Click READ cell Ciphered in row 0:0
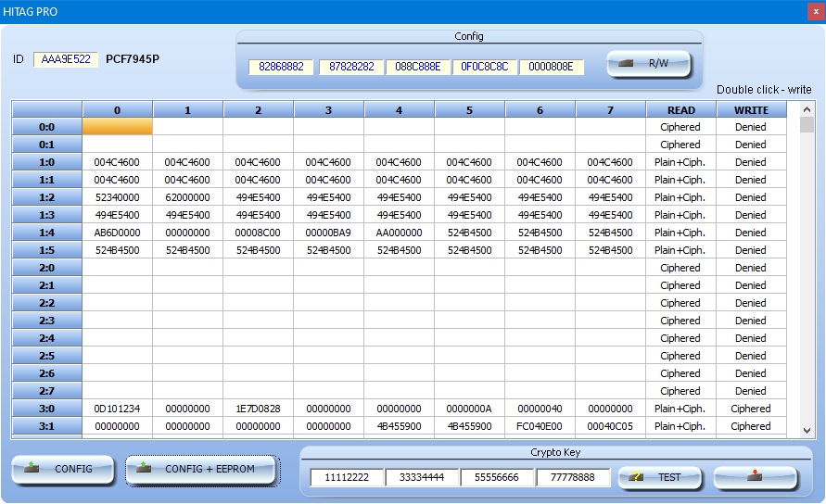826x504 pixels. coord(681,127)
